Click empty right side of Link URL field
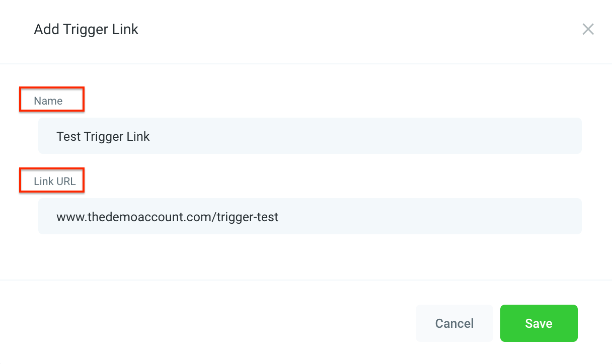Viewport: 612px width, 364px height. coord(453,216)
